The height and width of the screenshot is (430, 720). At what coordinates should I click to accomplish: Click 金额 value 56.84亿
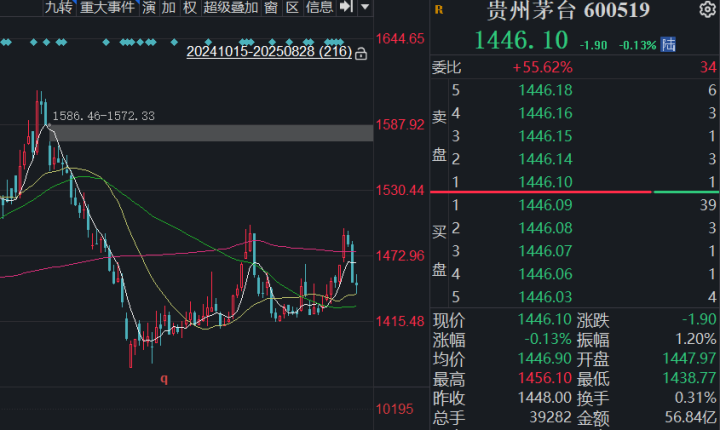691,417
